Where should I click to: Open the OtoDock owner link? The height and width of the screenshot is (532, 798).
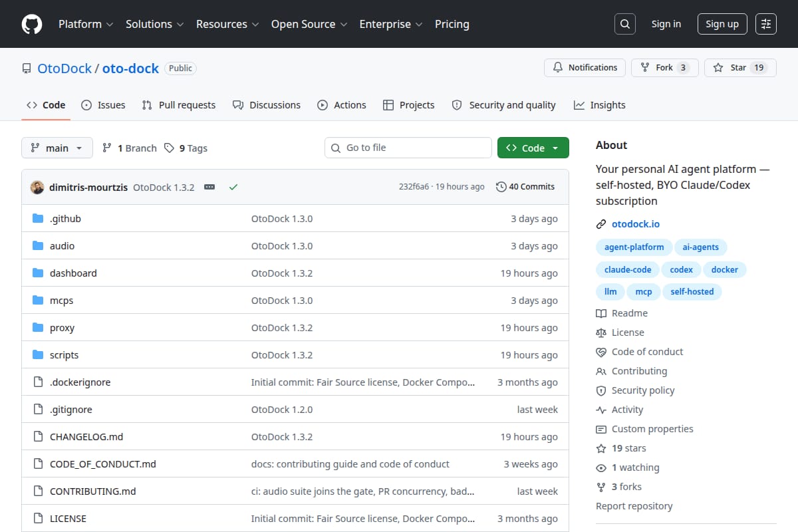click(x=65, y=68)
